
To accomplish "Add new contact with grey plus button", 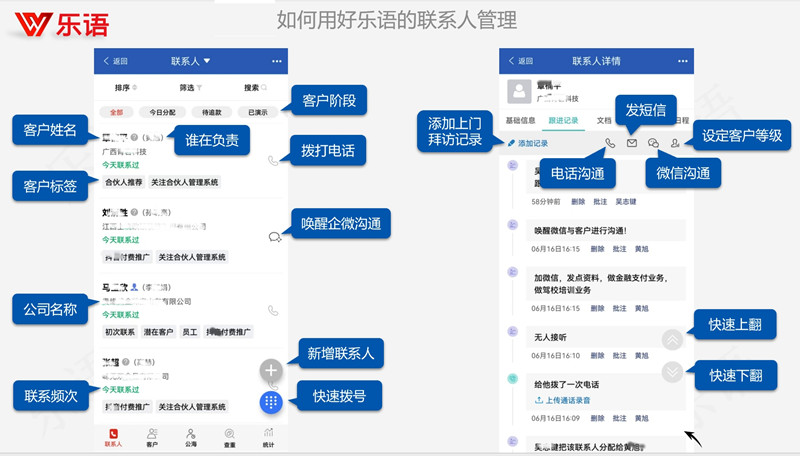I will 271,370.
